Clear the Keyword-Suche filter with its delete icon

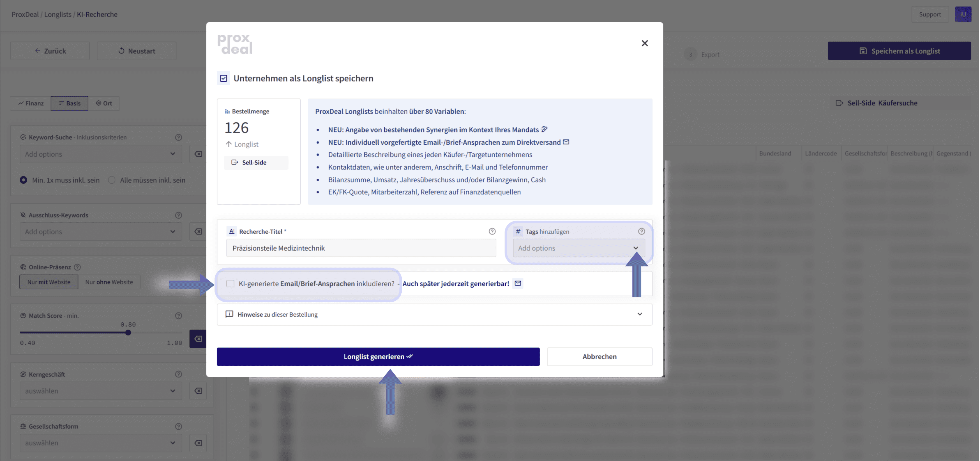[x=198, y=154]
